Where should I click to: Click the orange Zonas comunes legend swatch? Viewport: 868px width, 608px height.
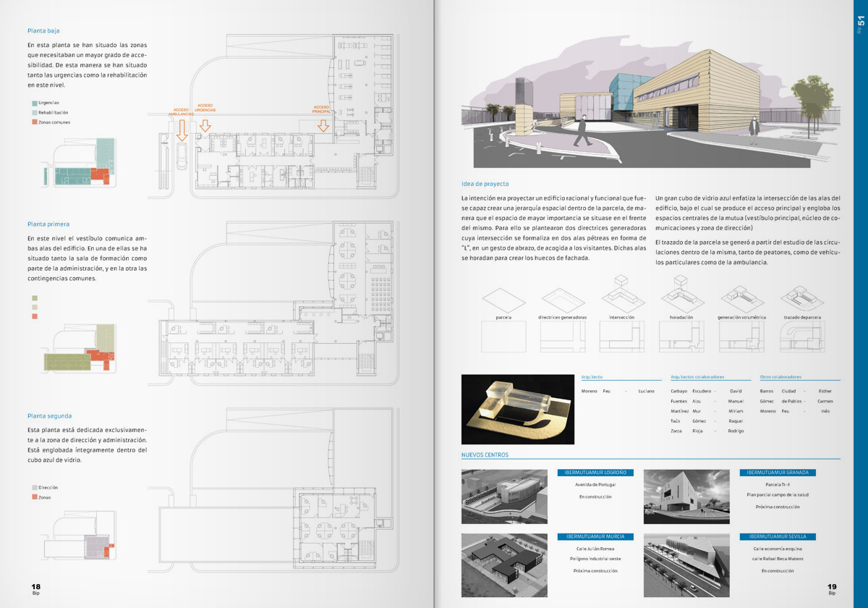tap(34, 122)
